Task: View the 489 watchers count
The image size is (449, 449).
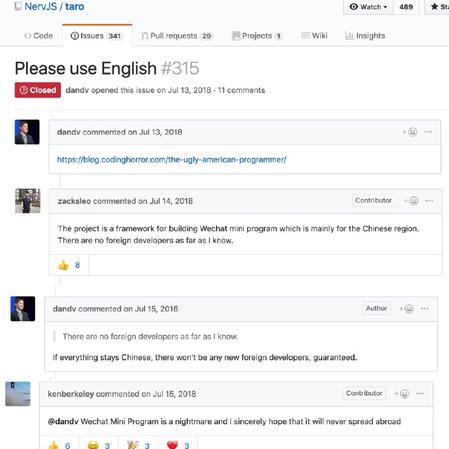Action: click(x=406, y=7)
